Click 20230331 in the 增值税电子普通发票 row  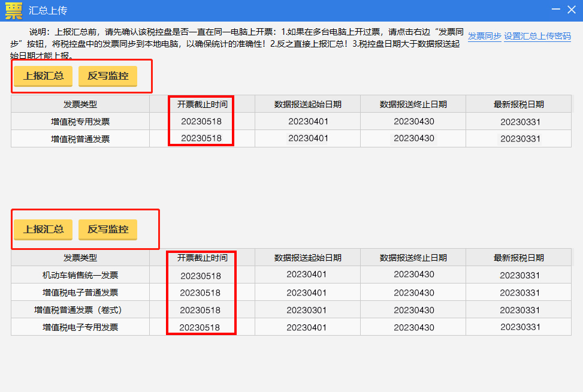[519, 293]
